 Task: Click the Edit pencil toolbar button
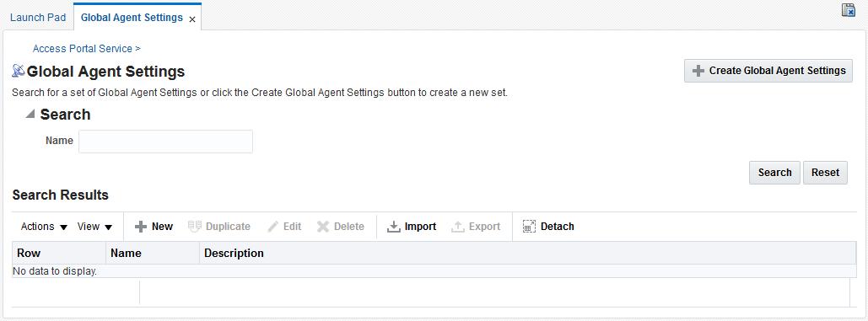pos(284,227)
